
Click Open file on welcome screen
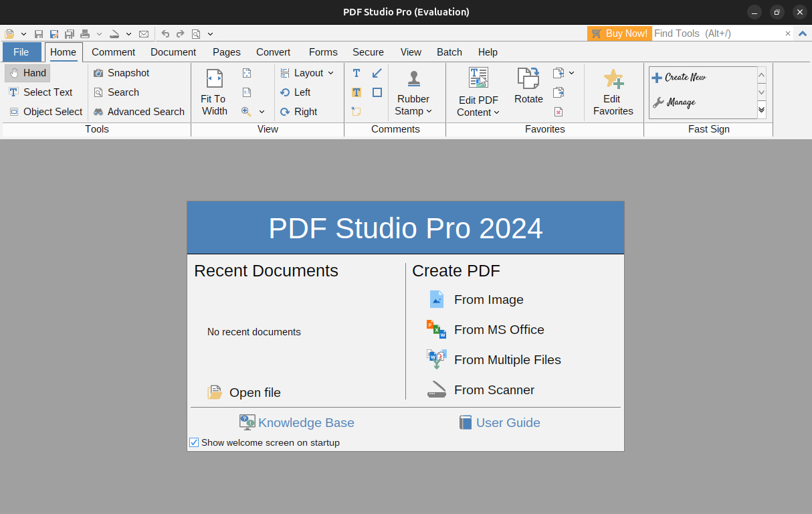(x=244, y=393)
